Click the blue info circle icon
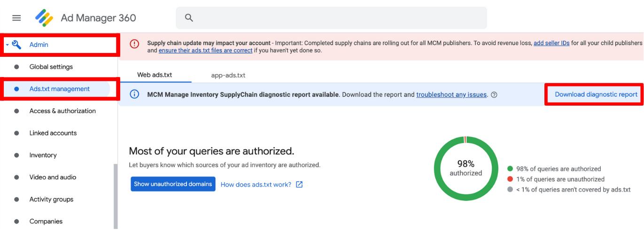 tap(134, 94)
